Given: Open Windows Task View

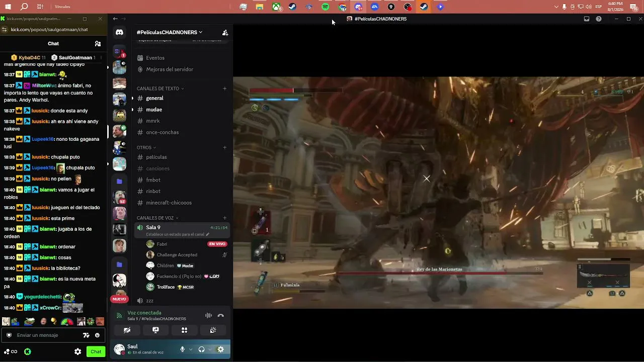Looking at the screenshot, I should click(x=40, y=7).
